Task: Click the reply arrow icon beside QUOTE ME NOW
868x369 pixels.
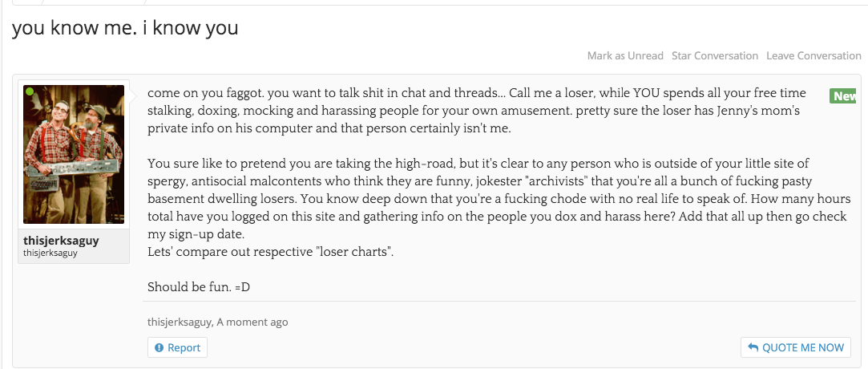Action: [x=753, y=347]
